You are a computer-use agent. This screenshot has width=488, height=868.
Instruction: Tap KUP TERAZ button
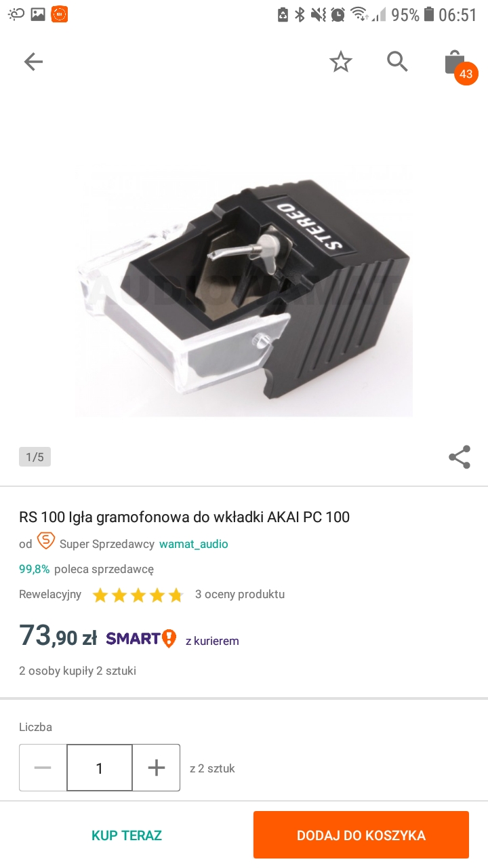[127, 835]
